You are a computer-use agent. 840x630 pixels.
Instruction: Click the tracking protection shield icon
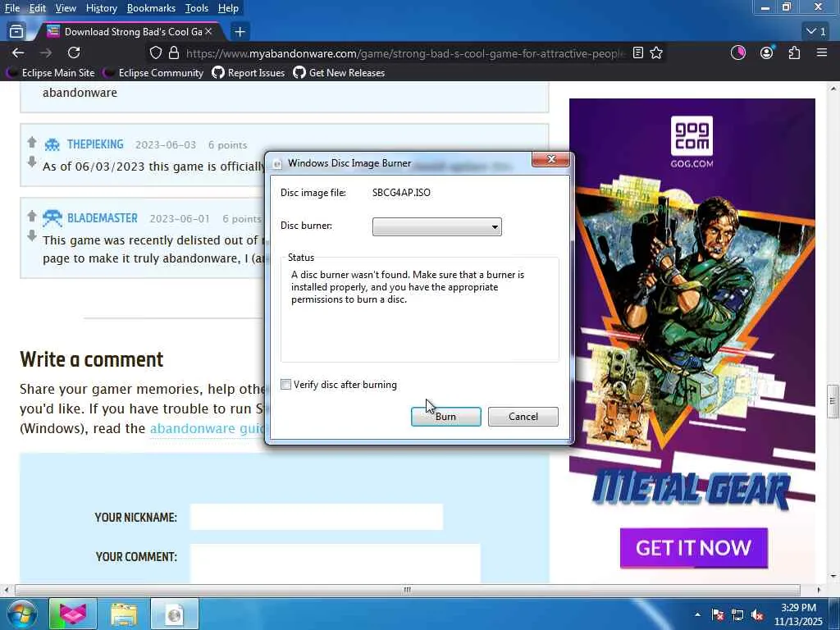155,52
